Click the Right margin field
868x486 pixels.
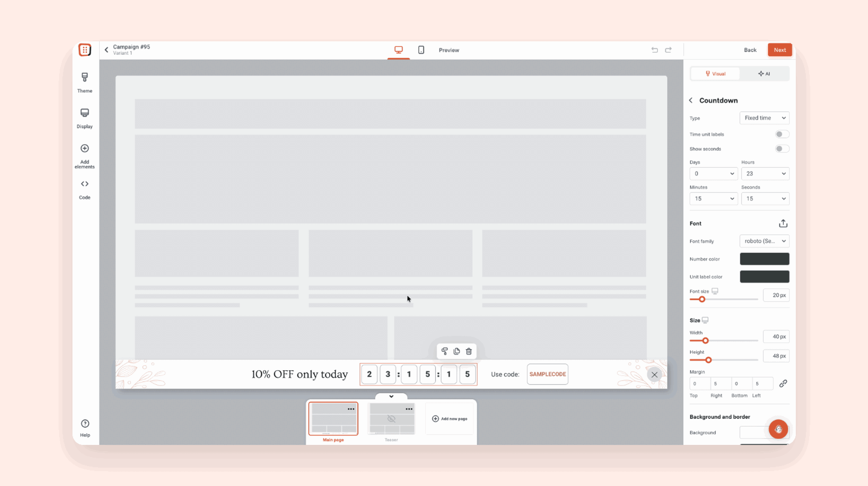pos(721,384)
